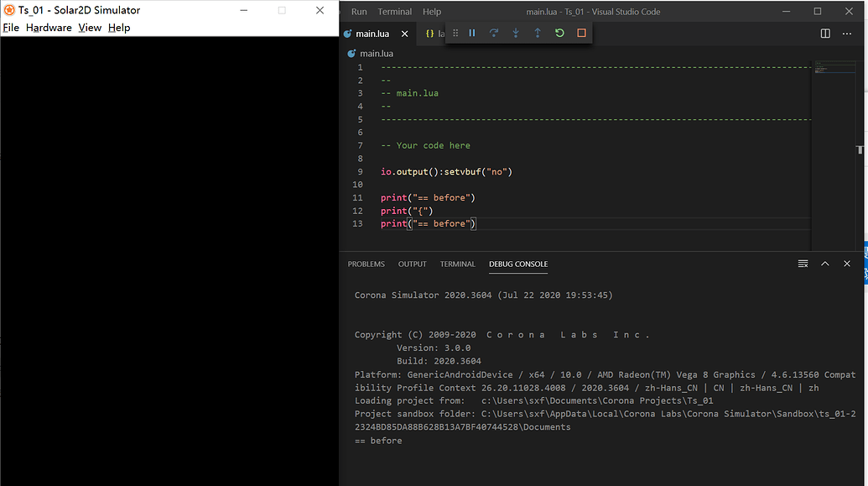Open the editor More Actions menu
868x486 pixels.
(x=847, y=33)
